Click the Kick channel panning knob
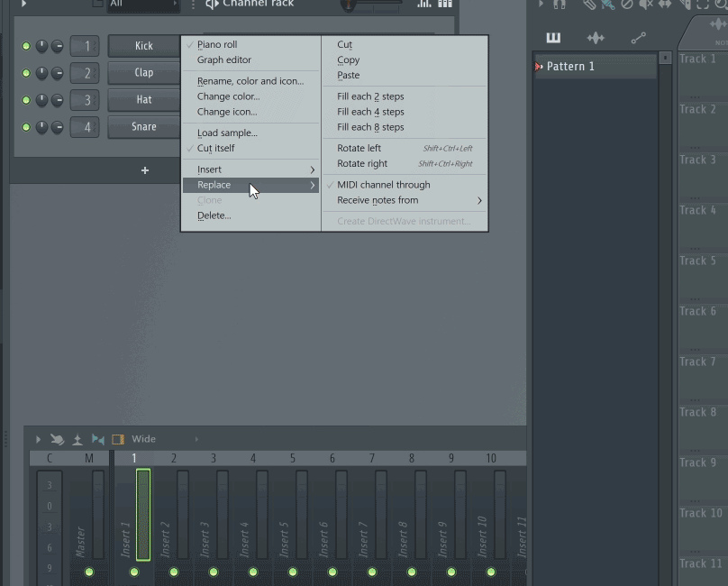This screenshot has height=586, width=728. 41,46
